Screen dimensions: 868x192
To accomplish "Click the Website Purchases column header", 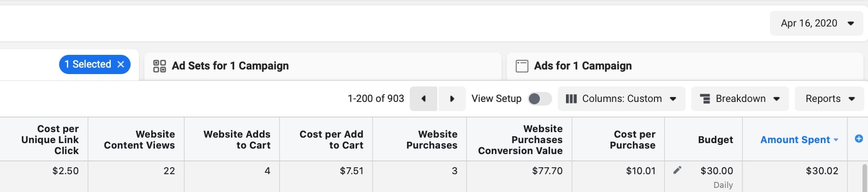I will pyautogui.click(x=431, y=140).
